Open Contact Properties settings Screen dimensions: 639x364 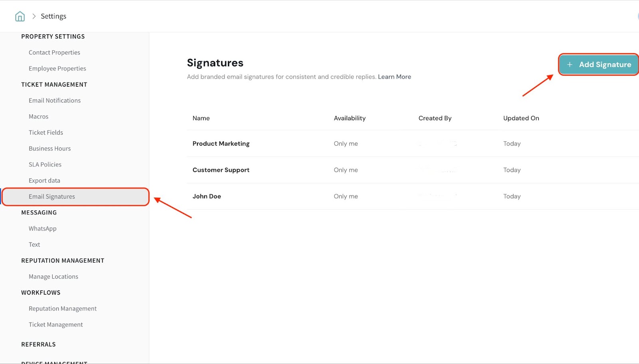click(x=54, y=53)
